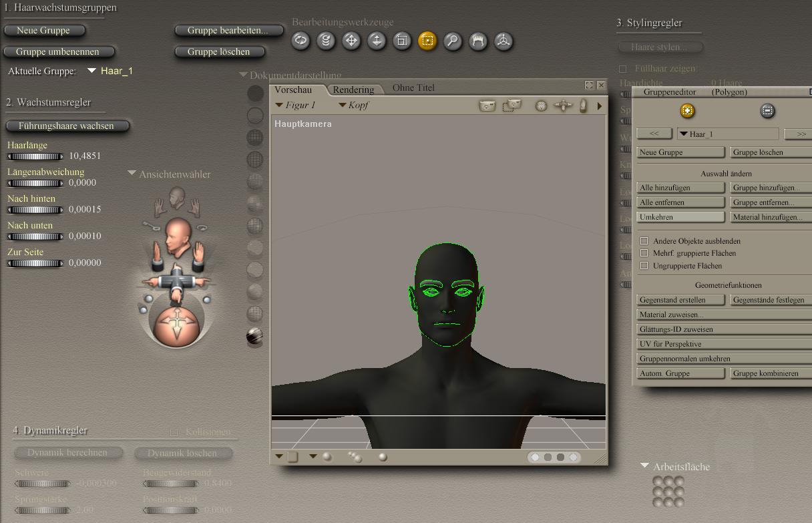
Task: Select the Direct Manipulation tool
Action: pyautogui.click(x=503, y=41)
